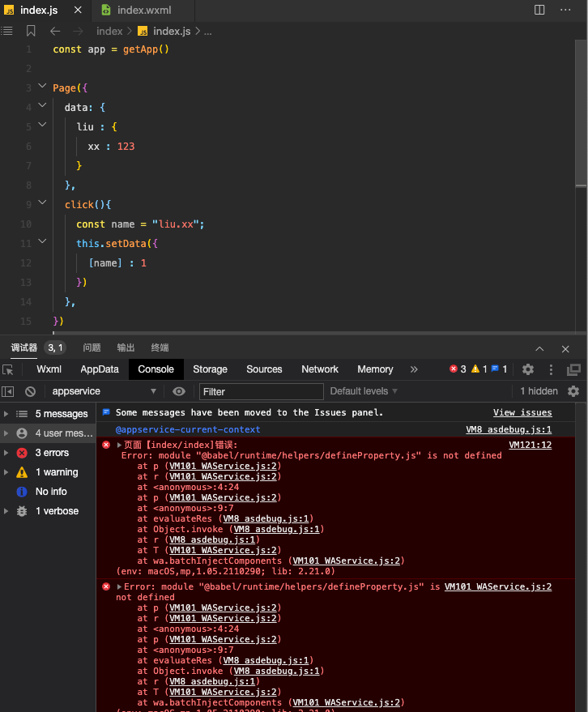Click the outline list icon in breadcrumb bar
Screen dimensions: 588x712
[x=6, y=31]
